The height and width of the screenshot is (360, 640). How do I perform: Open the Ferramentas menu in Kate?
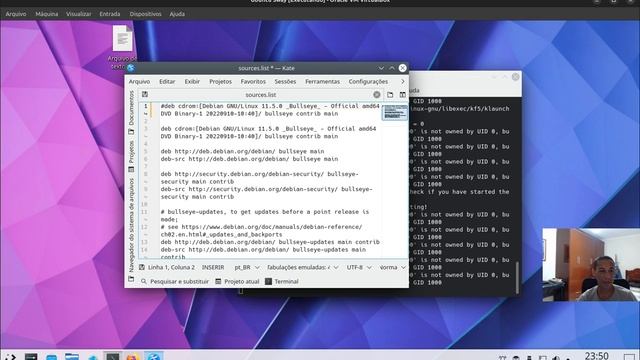322,82
